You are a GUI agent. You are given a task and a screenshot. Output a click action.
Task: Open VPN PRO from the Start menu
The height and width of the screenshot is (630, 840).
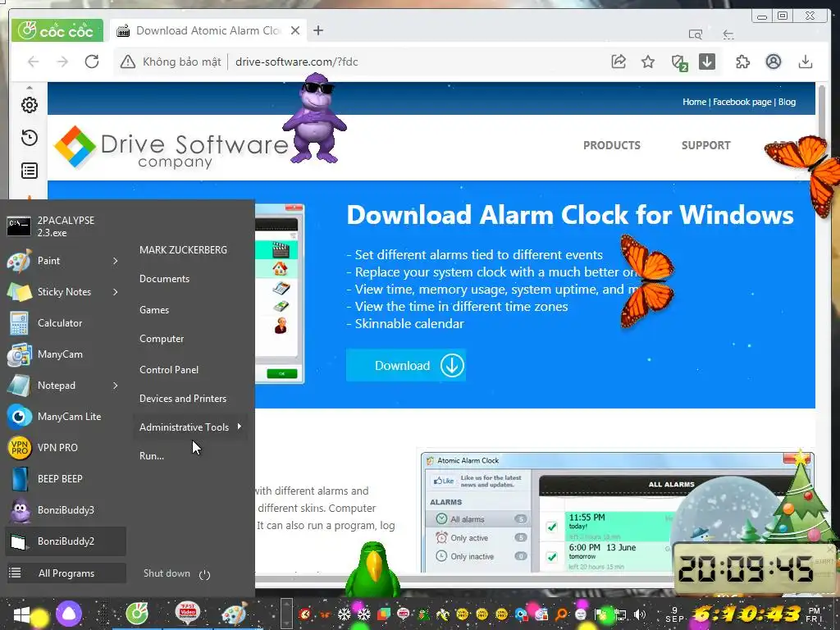pos(66,447)
